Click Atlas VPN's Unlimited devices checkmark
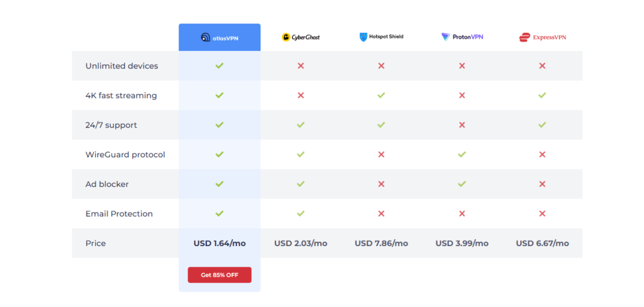644x307 pixels. tap(219, 65)
